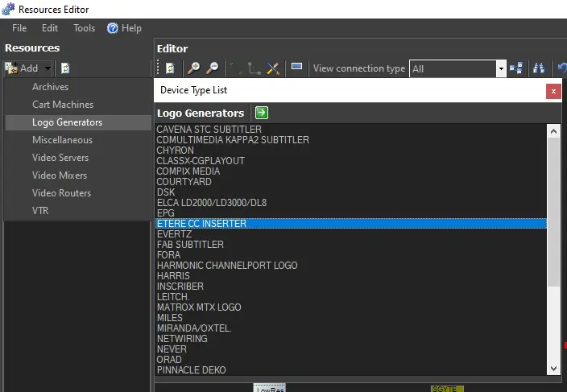Click the binoculars find icon
The height and width of the screenshot is (392, 567).
(x=539, y=68)
